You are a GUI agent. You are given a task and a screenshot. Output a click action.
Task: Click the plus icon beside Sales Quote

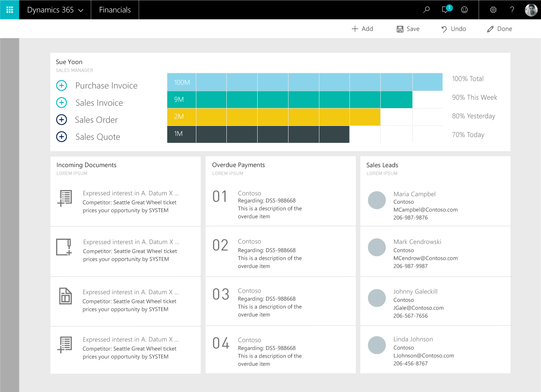[x=62, y=137]
